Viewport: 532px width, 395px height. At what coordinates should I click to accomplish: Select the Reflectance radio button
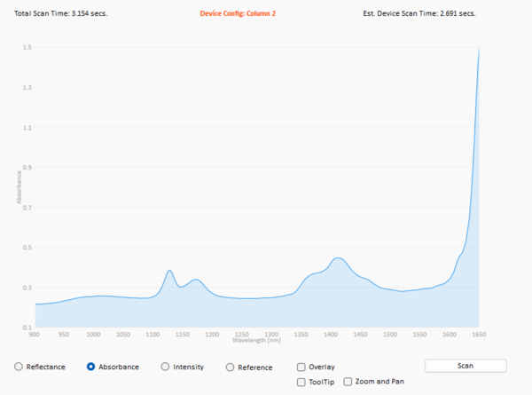20,367
